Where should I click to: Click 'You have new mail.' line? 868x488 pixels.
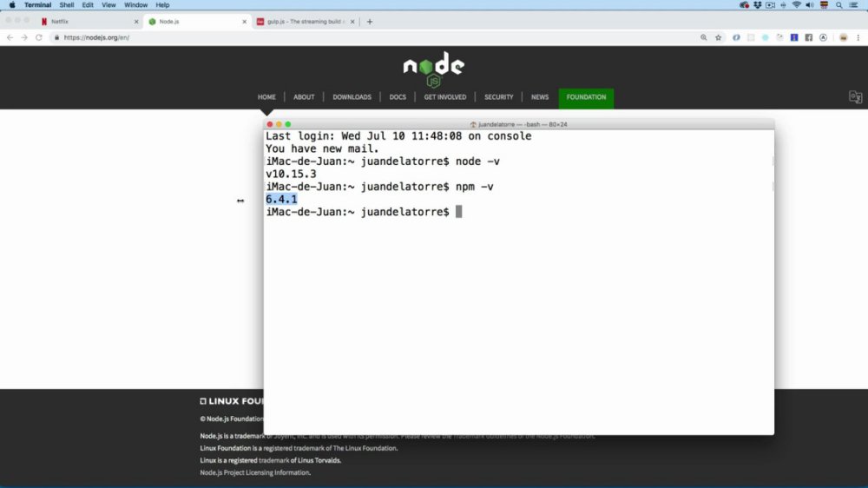click(322, 148)
